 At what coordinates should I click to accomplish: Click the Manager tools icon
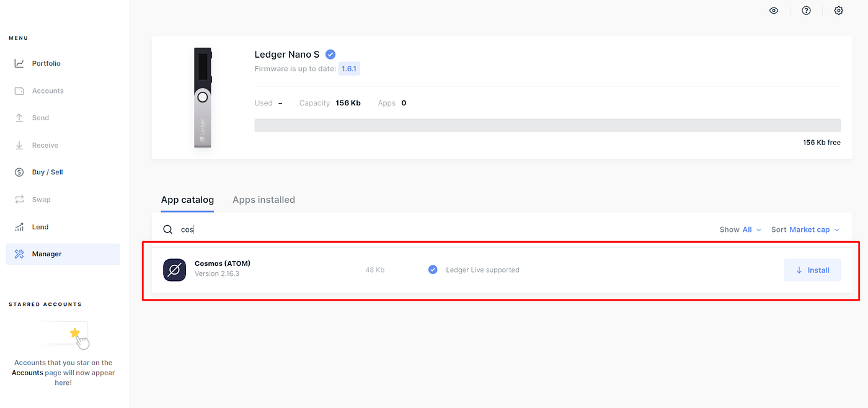[19, 254]
